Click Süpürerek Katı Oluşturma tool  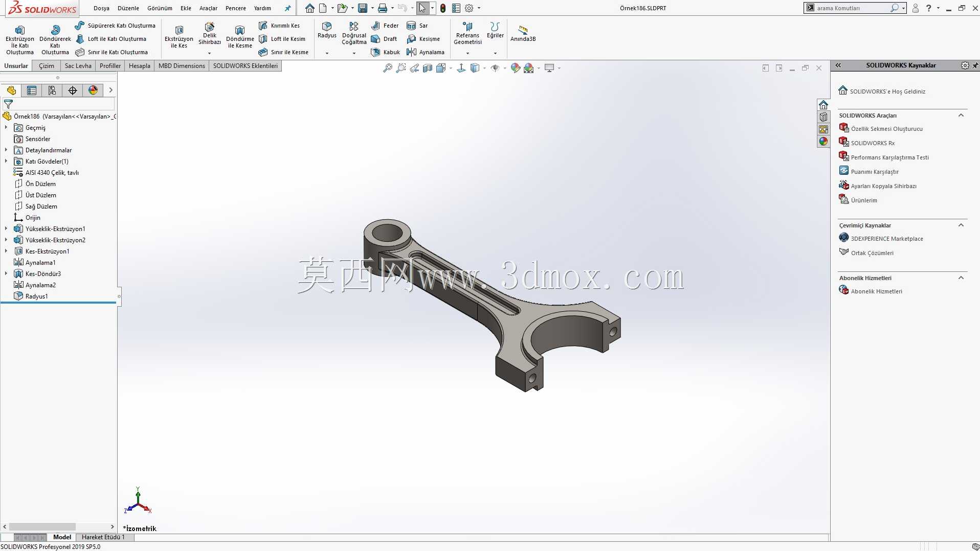[x=115, y=26]
